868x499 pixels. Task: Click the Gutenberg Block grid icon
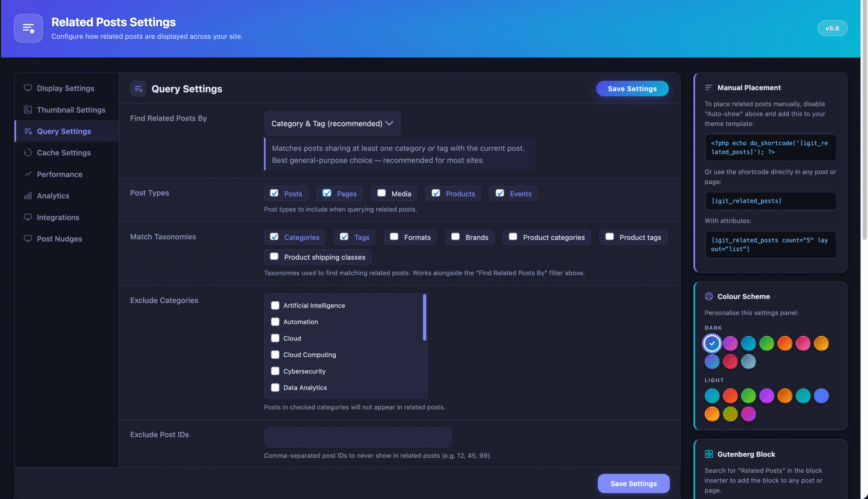(709, 454)
